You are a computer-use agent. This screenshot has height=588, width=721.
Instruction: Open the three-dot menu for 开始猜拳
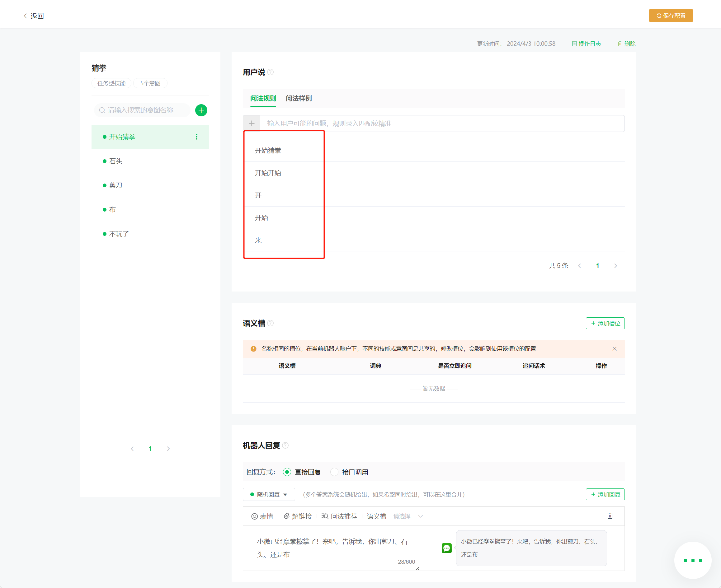click(197, 137)
